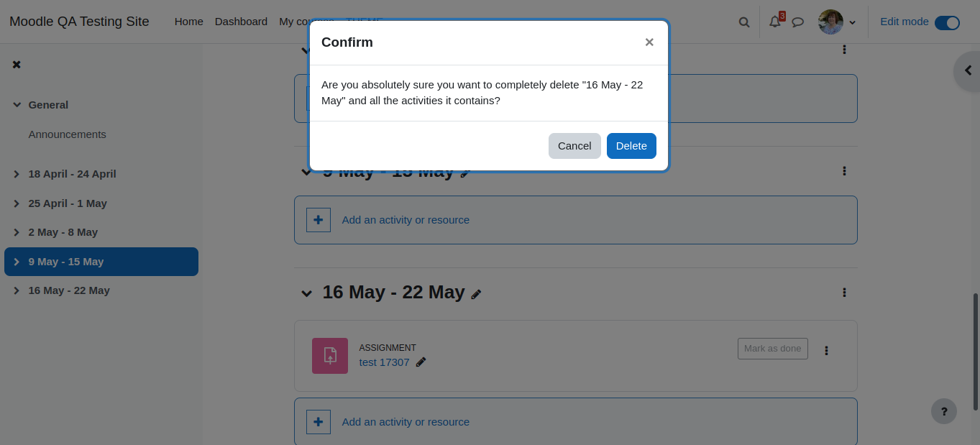Click Cancel in Confirm dialog

574,146
